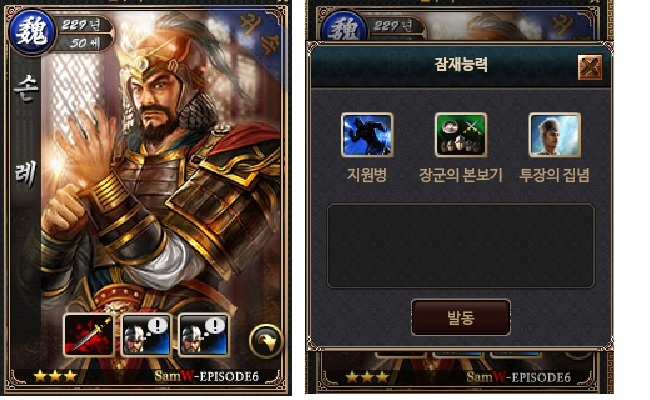This screenshot has height=400, width=650.
Task: Select the 투장의 집념 ability icon
Action: (555, 135)
